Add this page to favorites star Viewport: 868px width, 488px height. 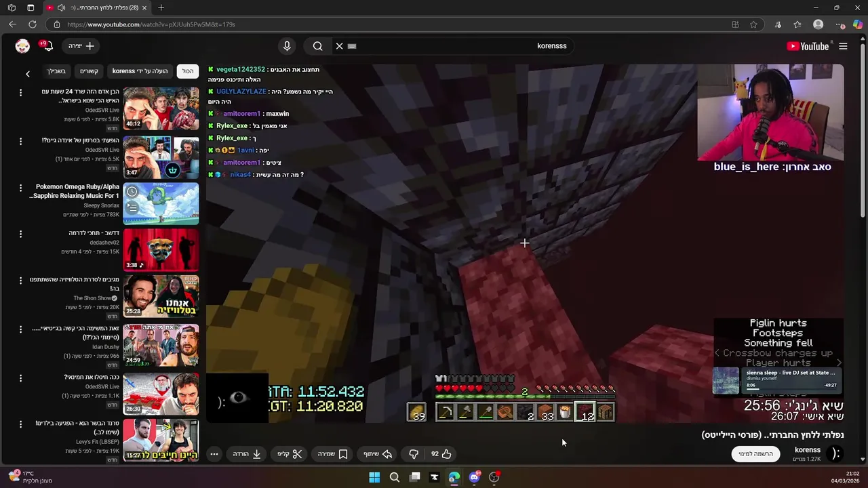[x=753, y=24]
